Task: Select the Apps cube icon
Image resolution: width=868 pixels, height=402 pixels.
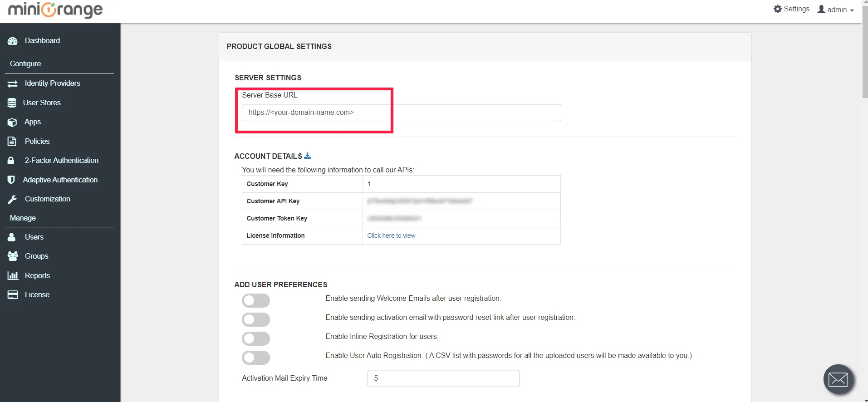Action: [x=12, y=122]
